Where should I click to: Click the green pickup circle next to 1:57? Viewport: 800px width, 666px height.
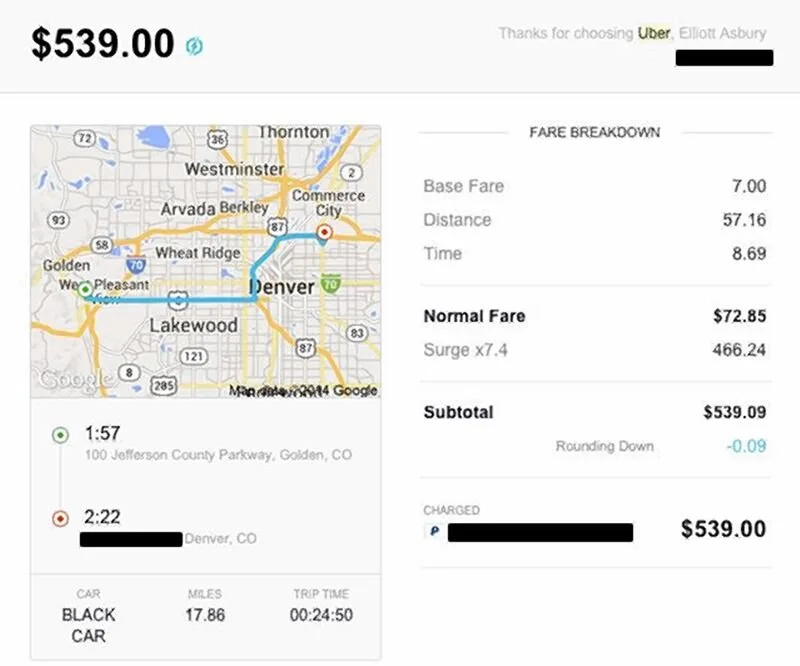59,435
